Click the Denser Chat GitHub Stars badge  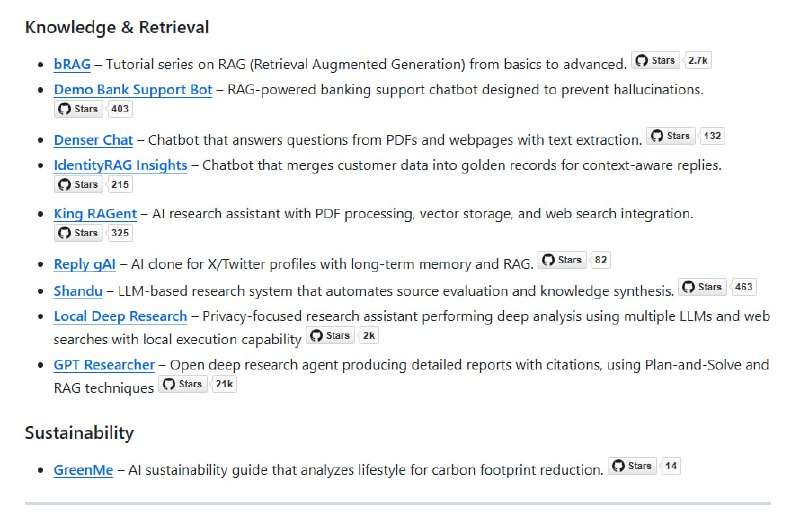685,136
